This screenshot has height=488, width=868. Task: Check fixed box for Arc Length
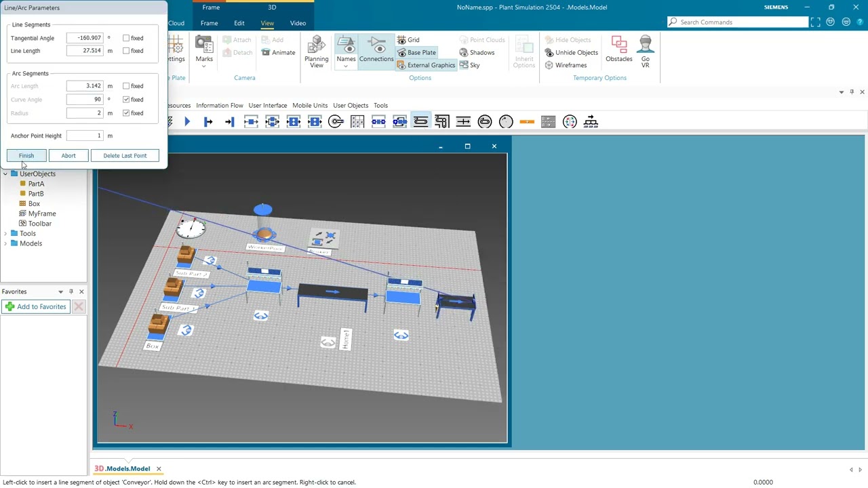[126, 86]
